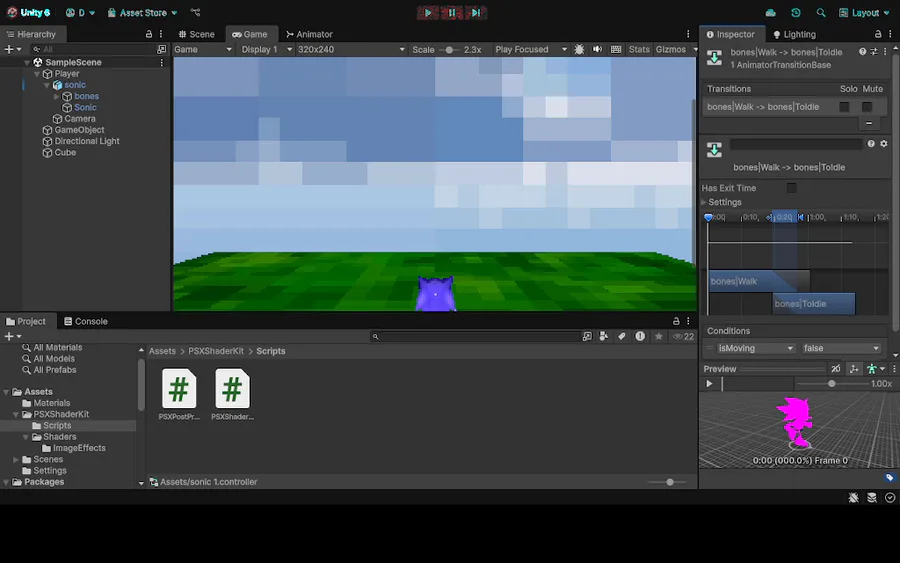Toggle the Gizmos button
This screenshot has height=563, width=900.
tap(670, 49)
